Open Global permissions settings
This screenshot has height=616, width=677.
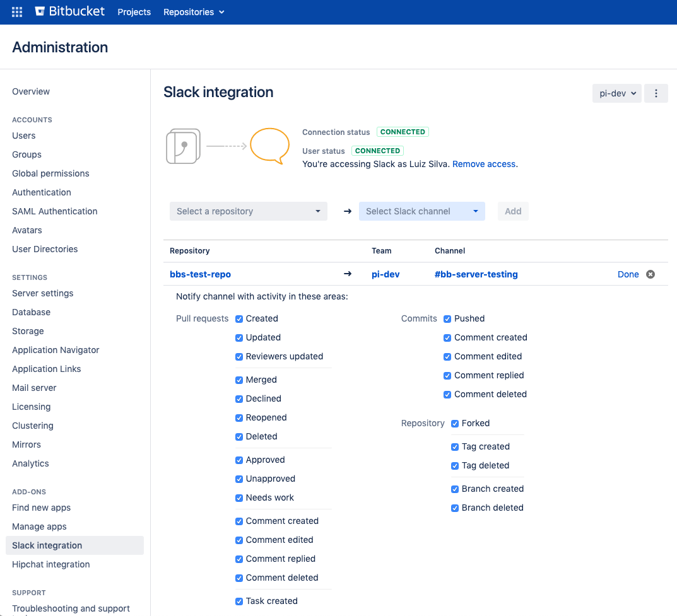pos(50,173)
